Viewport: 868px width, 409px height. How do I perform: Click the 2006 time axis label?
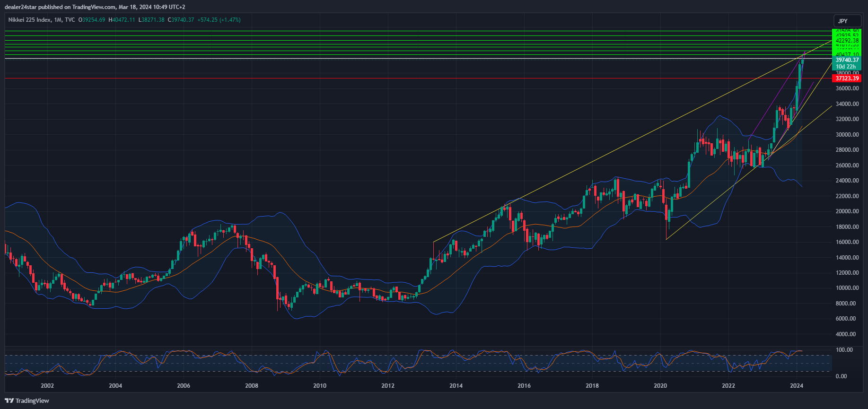pyautogui.click(x=184, y=386)
